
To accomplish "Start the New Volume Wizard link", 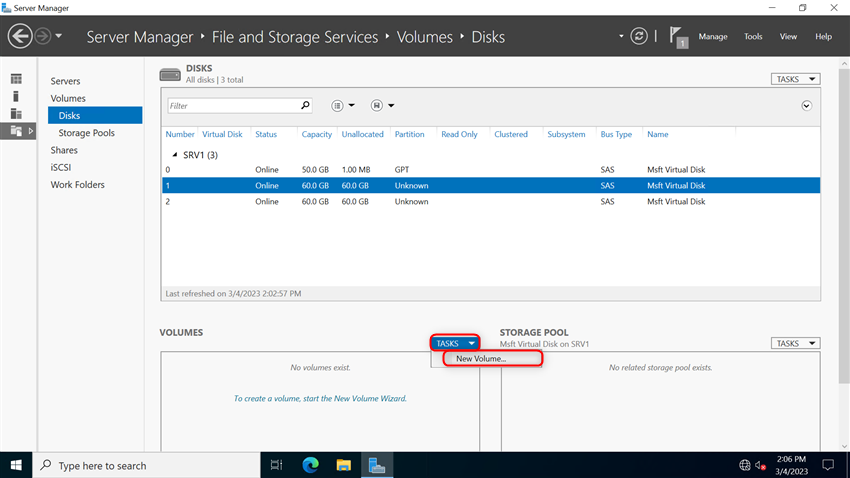I will (x=320, y=398).
